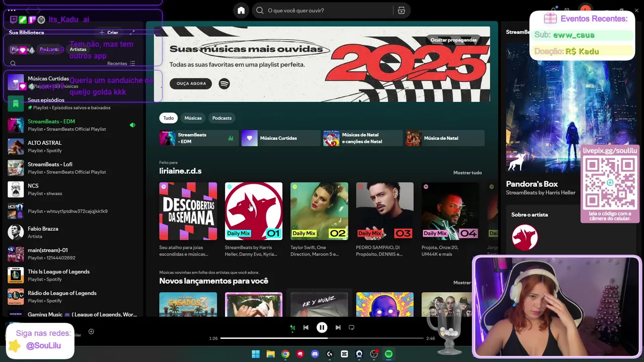The height and width of the screenshot is (362, 644).
Task: Skip to the next track
Action: [338, 327]
